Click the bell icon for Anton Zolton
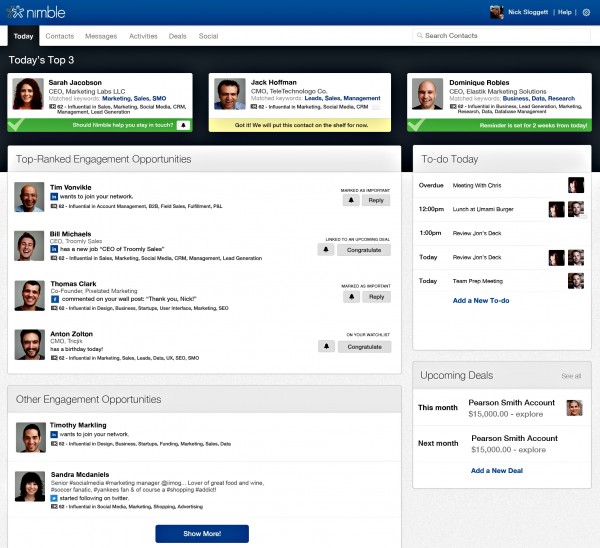 [x=326, y=347]
